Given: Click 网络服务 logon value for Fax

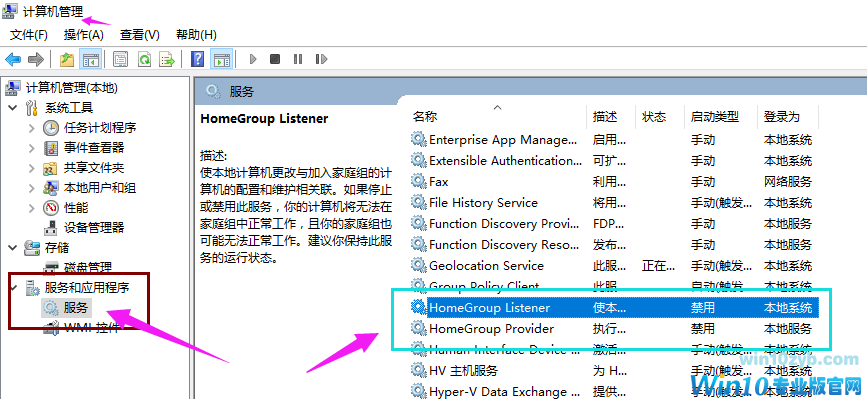Looking at the screenshot, I should pos(788,182).
